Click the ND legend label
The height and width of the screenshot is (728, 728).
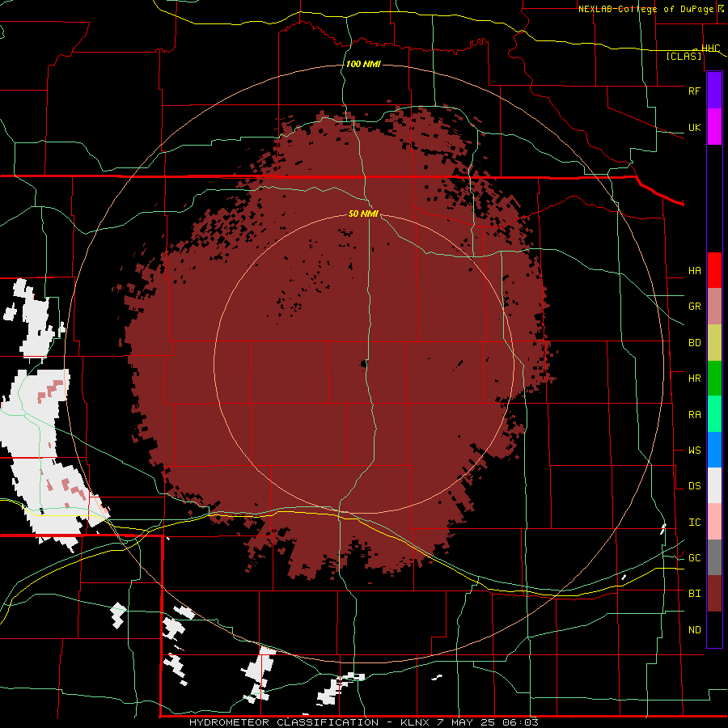695,630
